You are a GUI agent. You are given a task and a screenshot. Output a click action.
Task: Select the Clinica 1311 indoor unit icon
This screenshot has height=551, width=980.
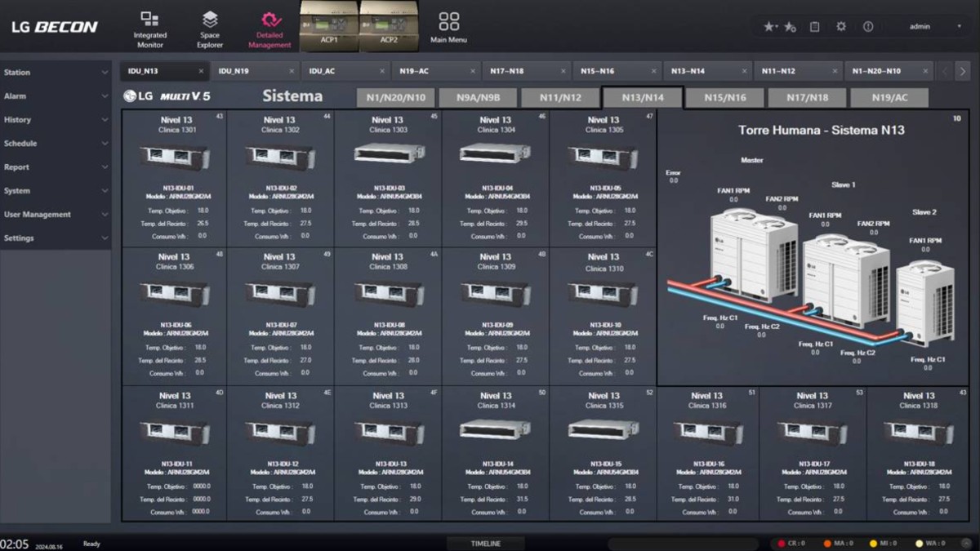[175, 433]
